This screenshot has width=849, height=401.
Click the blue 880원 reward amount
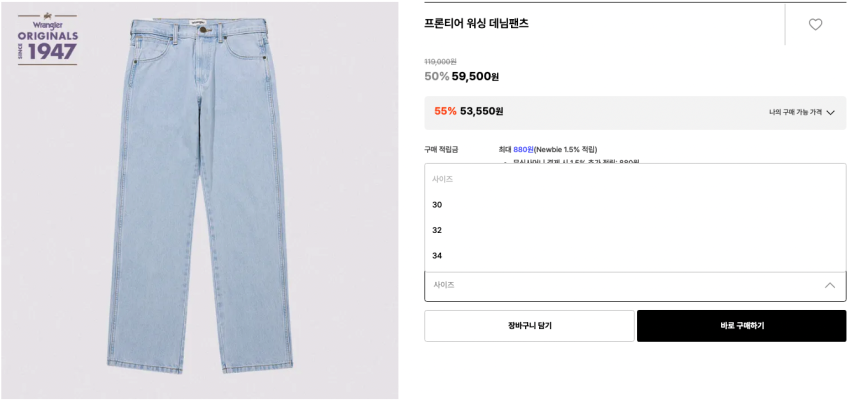point(524,149)
